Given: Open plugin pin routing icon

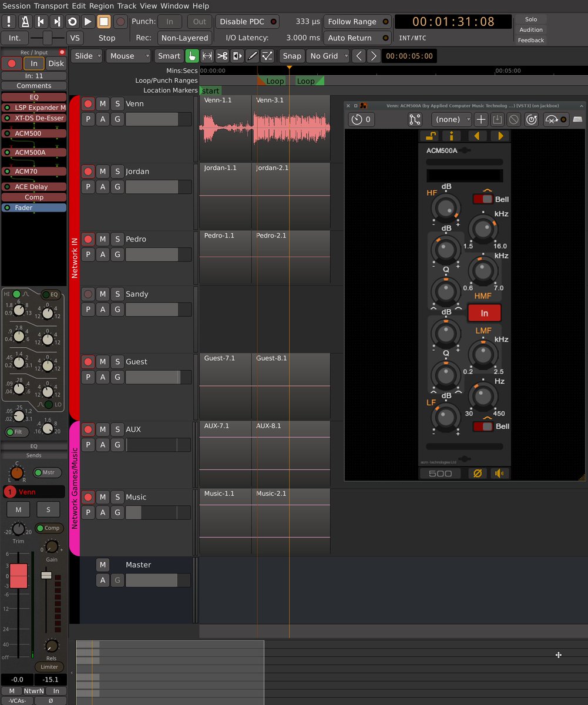Looking at the screenshot, I should coord(415,119).
